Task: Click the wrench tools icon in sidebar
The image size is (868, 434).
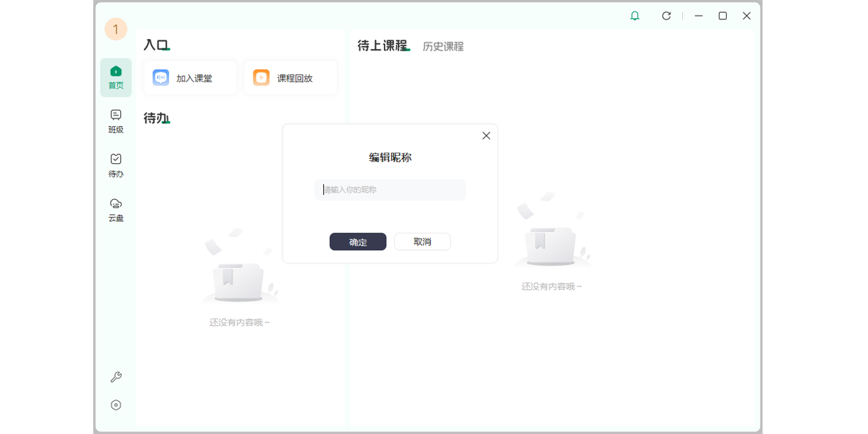Action: point(116,377)
